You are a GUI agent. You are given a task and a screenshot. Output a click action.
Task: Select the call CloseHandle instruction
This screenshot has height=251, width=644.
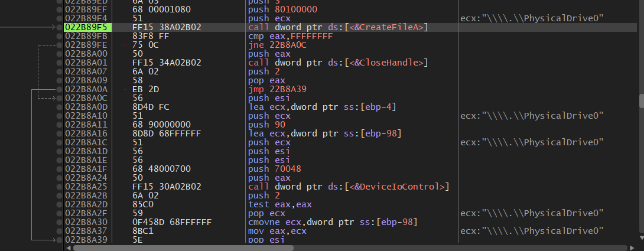(337, 63)
